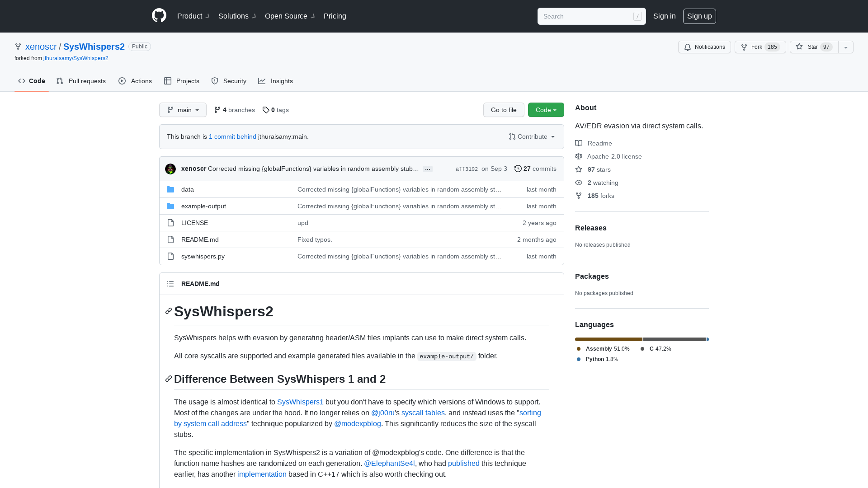Open the star lists dropdown arrow

846,47
